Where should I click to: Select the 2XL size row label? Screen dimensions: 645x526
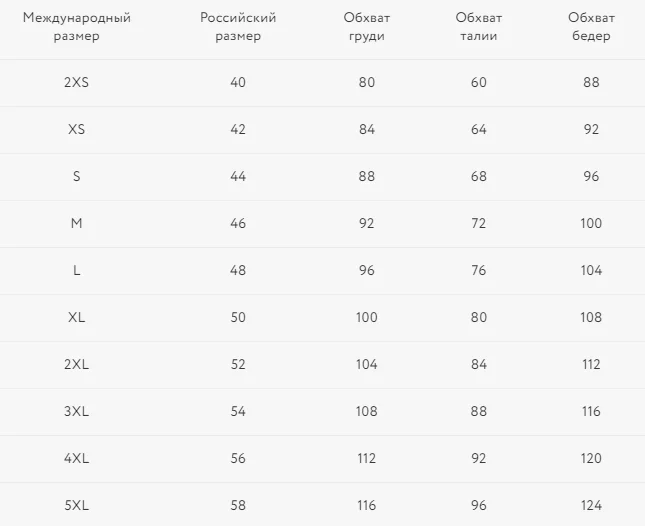(x=77, y=364)
